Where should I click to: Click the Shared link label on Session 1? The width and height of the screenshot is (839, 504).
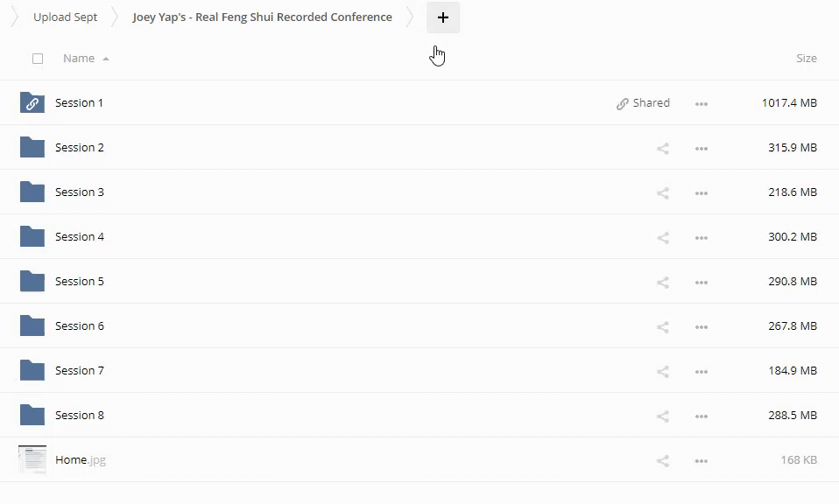coord(644,103)
